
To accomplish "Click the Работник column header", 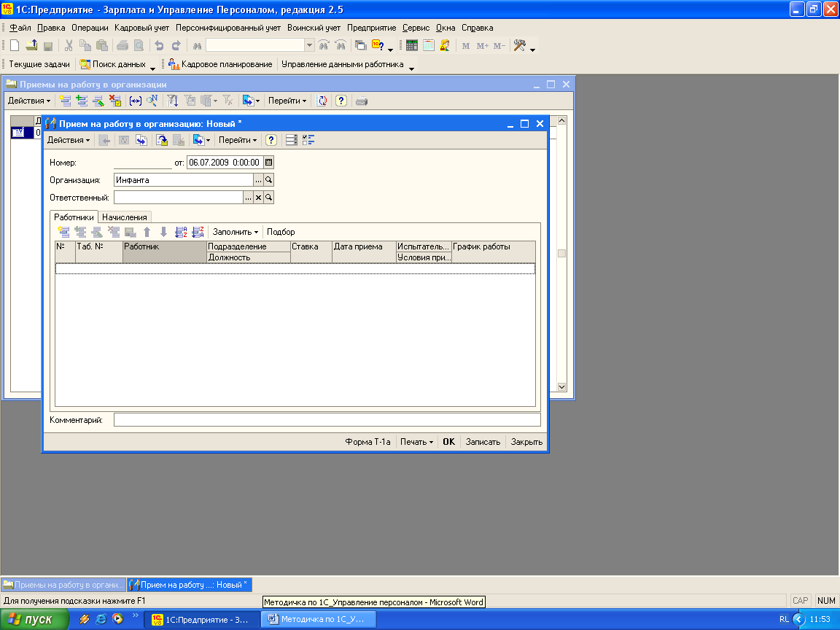I will pos(165,252).
